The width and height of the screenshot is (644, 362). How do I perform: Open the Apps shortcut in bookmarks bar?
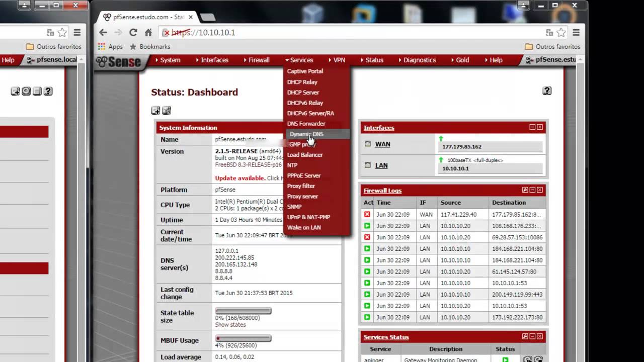[x=110, y=46]
